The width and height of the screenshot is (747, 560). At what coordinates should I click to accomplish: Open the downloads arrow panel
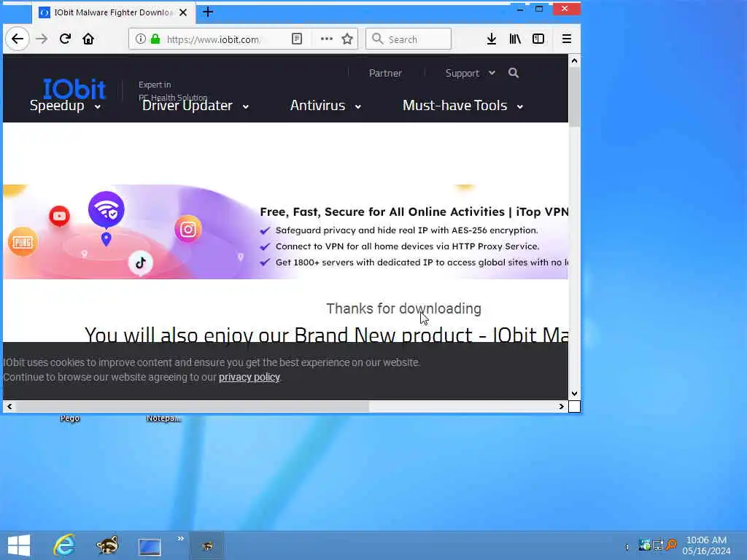pyautogui.click(x=492, y=39)
